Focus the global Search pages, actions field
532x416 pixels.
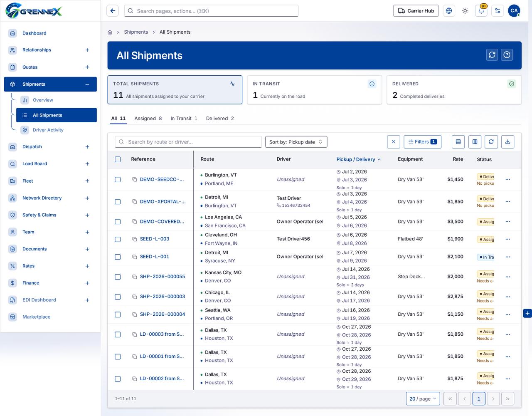click(x=211, y=11)
